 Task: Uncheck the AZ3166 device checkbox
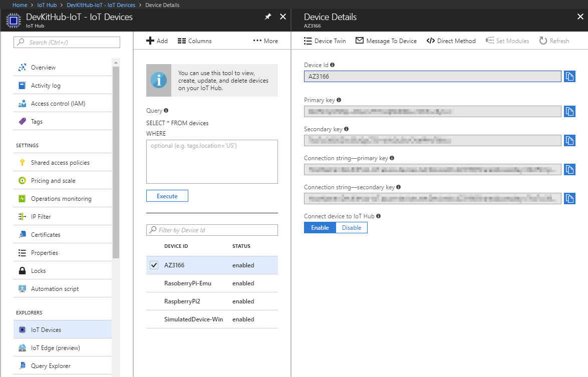click(x=154, y=265)
